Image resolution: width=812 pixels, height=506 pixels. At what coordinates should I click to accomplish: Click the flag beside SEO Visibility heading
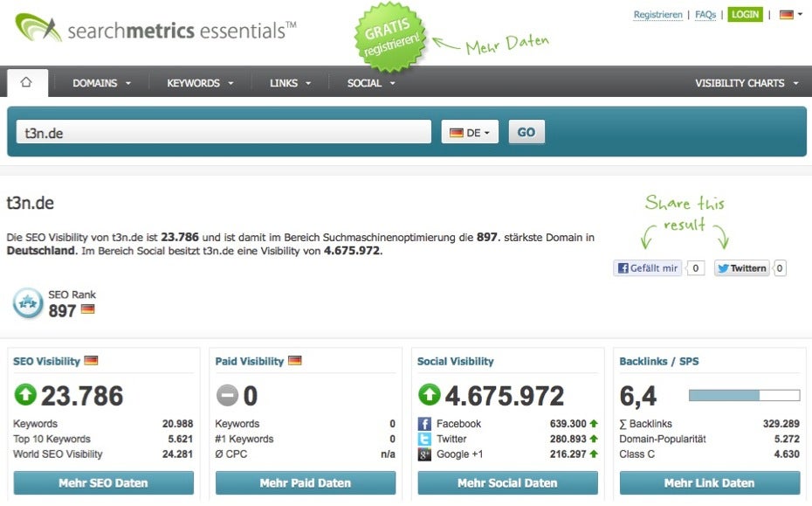click(91, 360)
